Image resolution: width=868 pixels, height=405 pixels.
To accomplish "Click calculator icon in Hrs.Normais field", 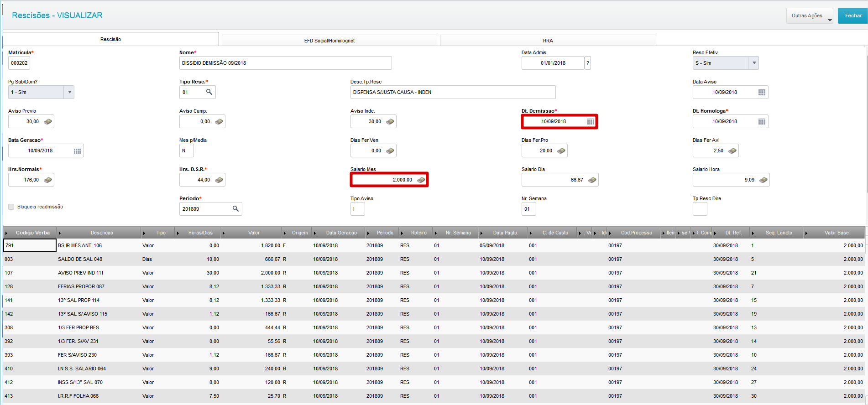I will tap(48, 180).
